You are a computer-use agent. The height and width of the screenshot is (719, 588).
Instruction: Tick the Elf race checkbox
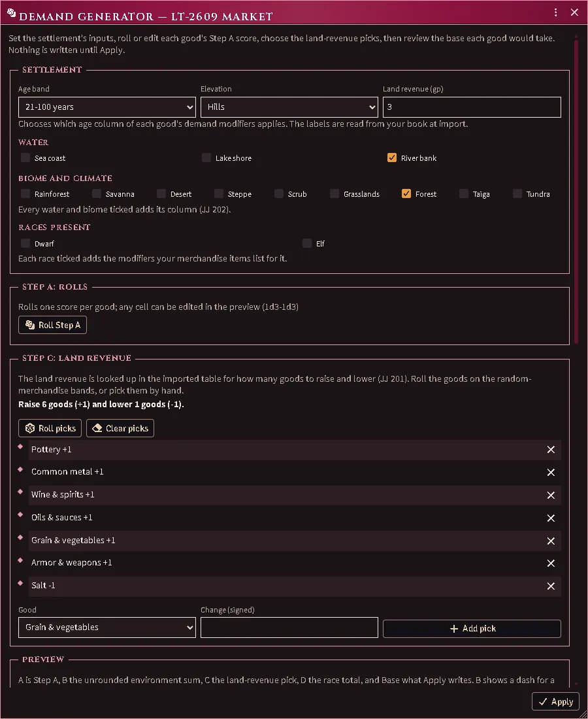(x=307, y=243)
